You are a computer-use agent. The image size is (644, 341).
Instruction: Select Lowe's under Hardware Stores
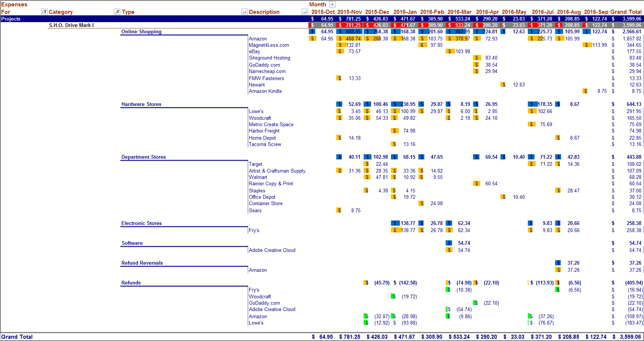[x=256, y=112]
